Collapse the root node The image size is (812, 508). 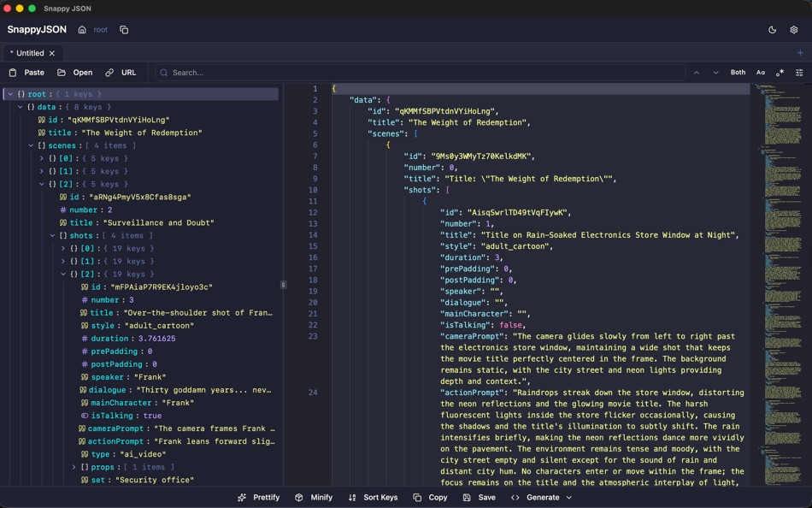[x=10, y=94]
